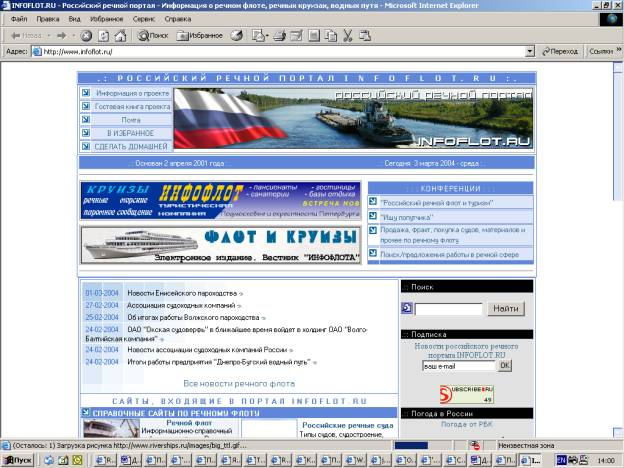Click the Subscribe.ru counter badge
This screenshot has width=624, height=468.
[x=466, y=394]
